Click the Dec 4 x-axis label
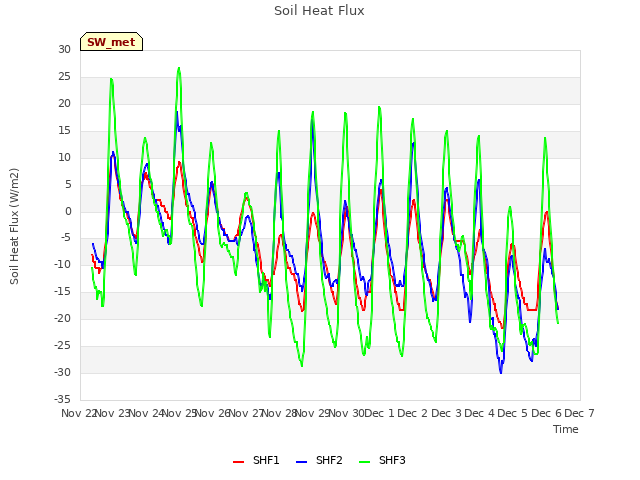 [x=480, y=413]
